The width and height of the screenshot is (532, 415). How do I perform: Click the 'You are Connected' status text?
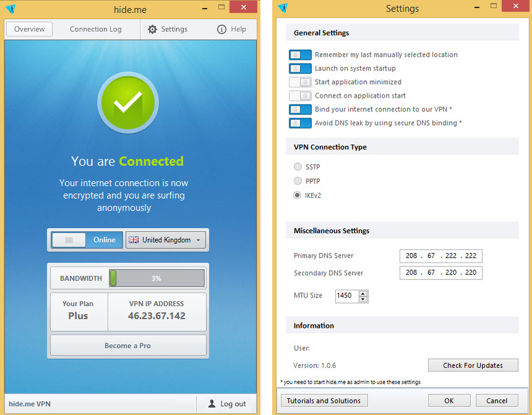click(x=127, y=161)
